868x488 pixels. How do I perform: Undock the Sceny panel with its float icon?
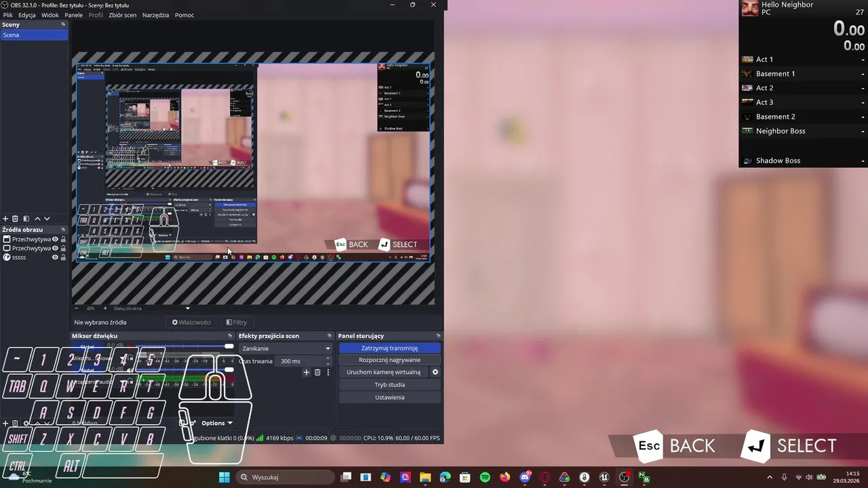[64, 24]
